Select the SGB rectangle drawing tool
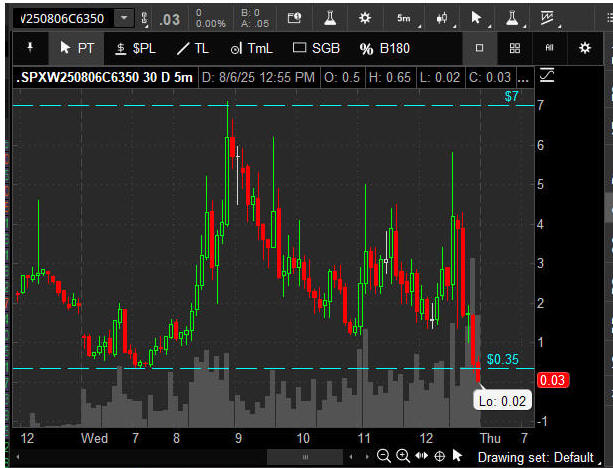 click(314, 48)
